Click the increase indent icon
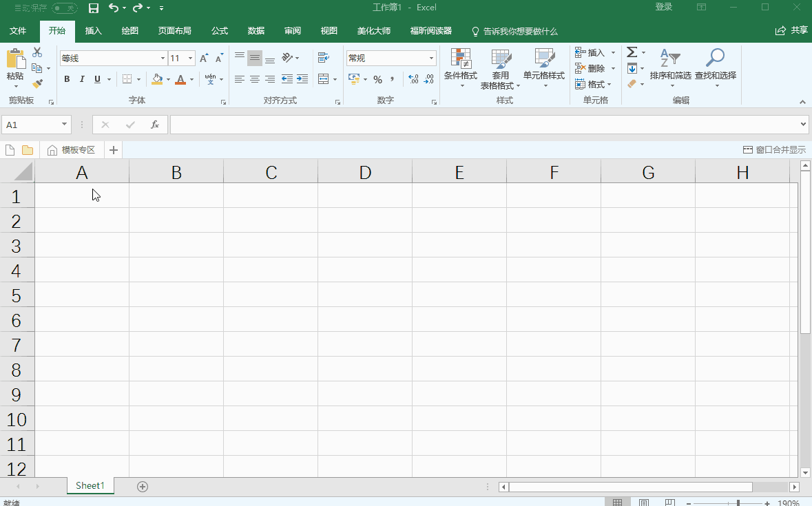812x506 pixels. coord(302,79)
